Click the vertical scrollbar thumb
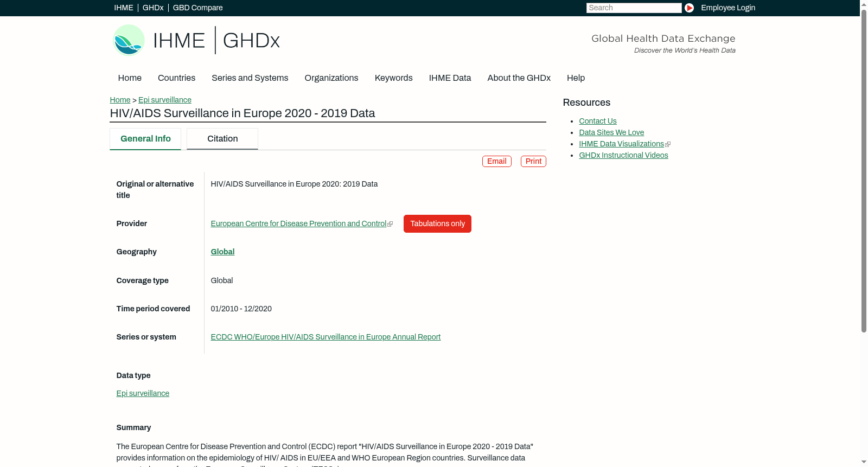This screenshot has height=467, width=868. tap(864, 171)
